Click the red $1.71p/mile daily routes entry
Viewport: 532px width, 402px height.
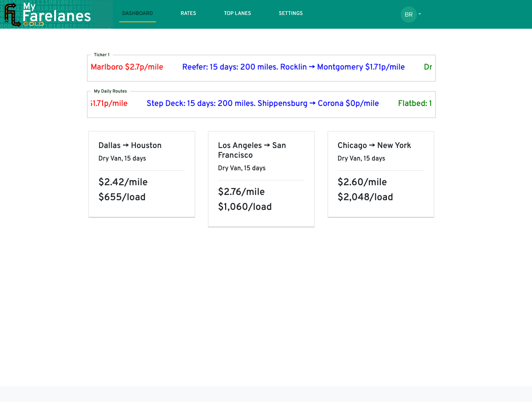tap(109, 104)
